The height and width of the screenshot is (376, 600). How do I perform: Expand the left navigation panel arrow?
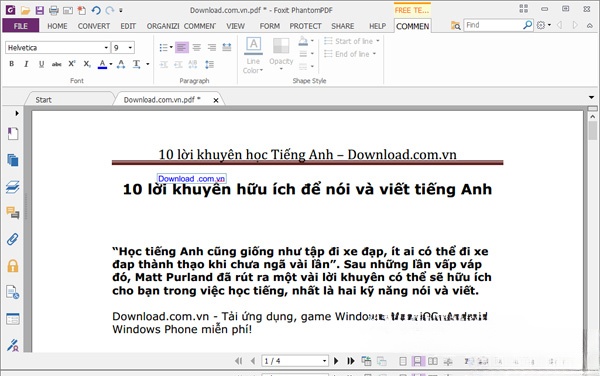click(x=17, y=113)
